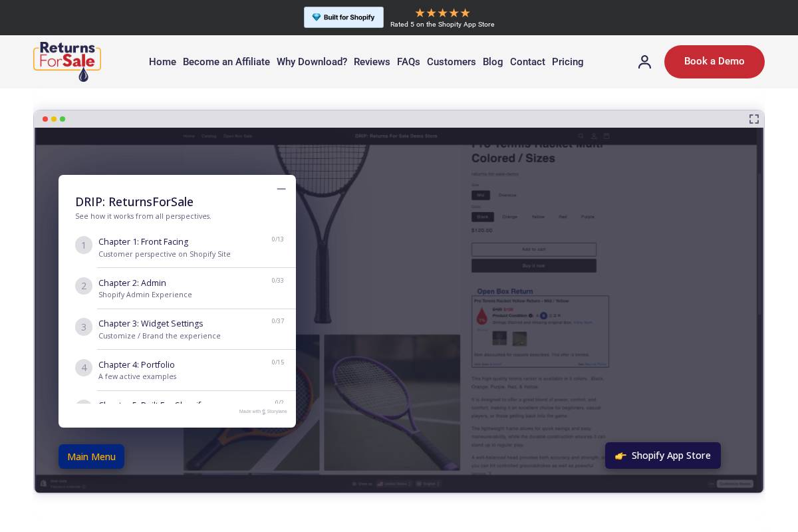Click the Main Menu button
The height and width of the screenshot is (532, 798).
(x=91, y=457)
